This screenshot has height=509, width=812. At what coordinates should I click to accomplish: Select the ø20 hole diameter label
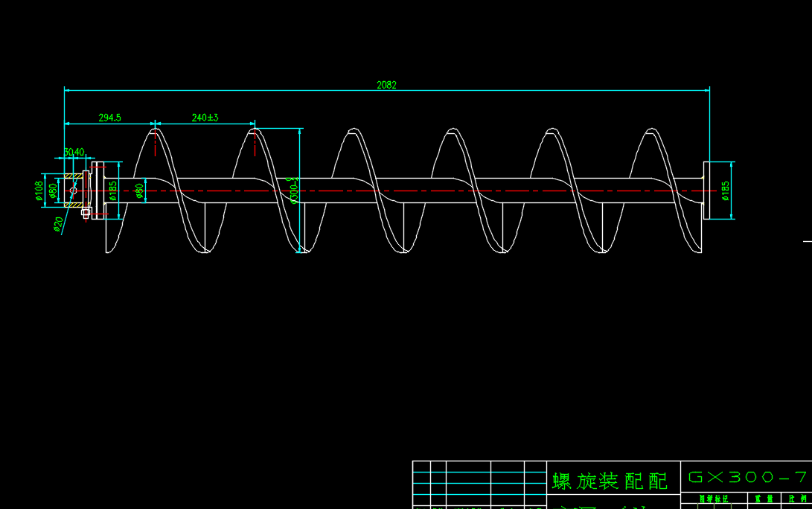(x=58, y=224)
